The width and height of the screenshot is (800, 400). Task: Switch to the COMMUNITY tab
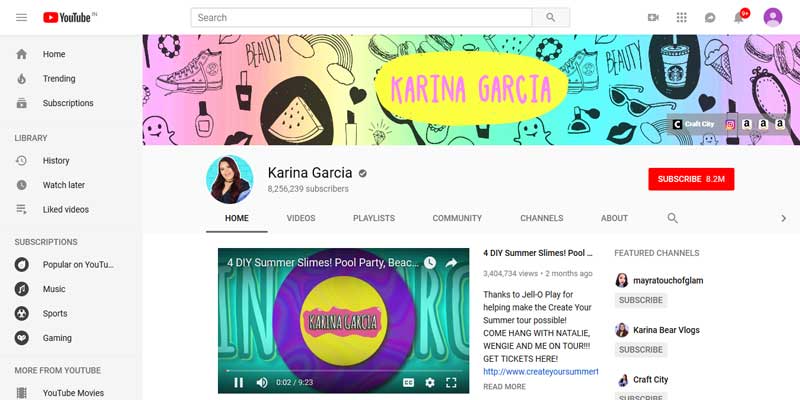457,218
